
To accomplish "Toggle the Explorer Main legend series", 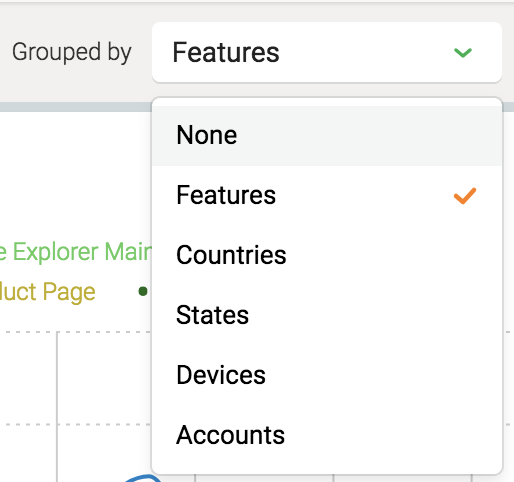I will point(76,252).
